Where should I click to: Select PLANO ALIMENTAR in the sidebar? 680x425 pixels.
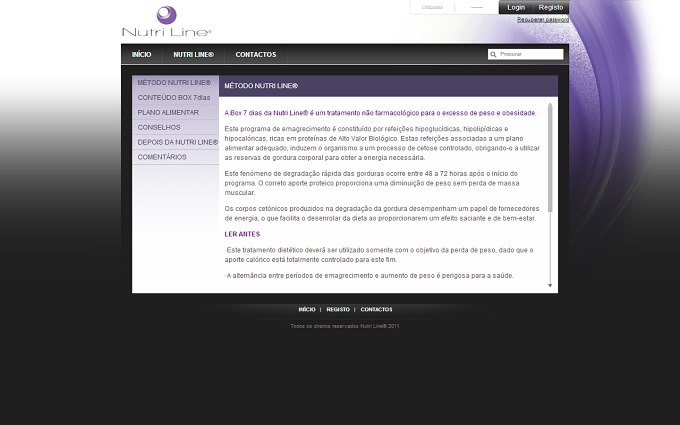tap(175, 112)
